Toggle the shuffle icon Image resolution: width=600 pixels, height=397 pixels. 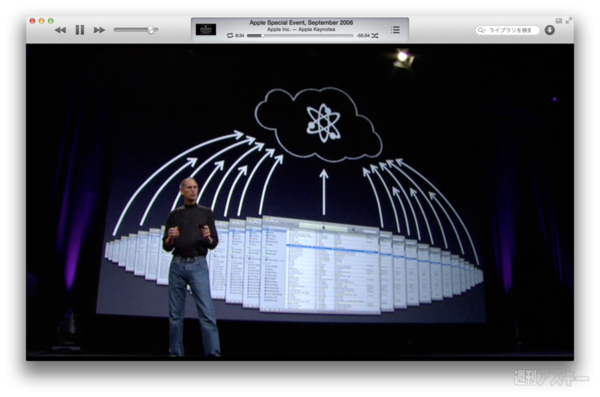(375, 36)
